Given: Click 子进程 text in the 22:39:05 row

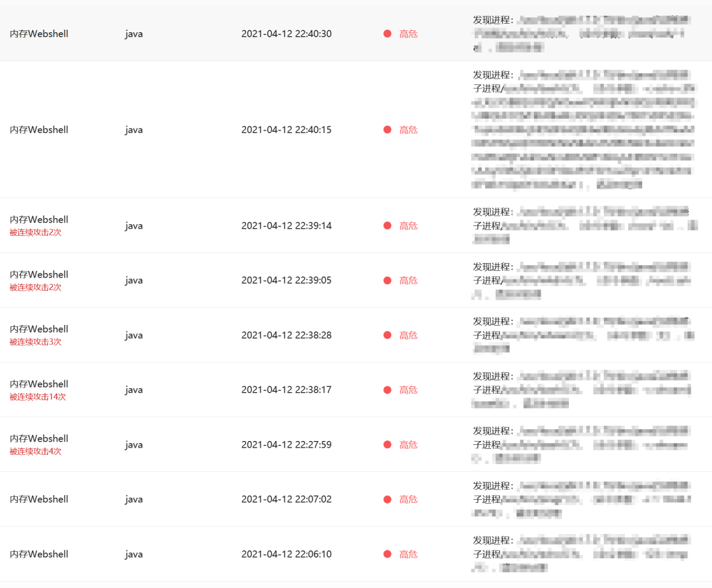Looking at the screenshot, I should coord(487,280).
